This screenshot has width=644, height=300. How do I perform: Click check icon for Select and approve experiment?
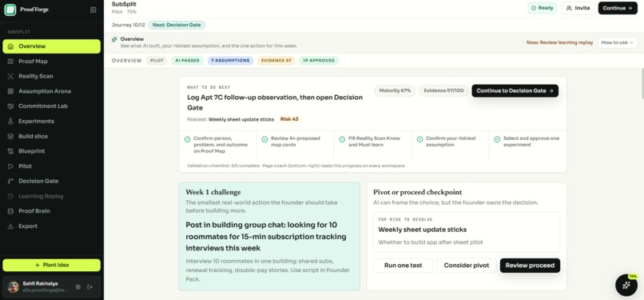(497, 139)
